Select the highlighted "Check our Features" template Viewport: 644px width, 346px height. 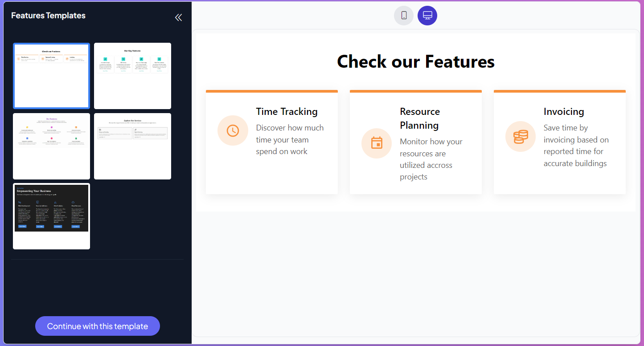click(x=51, y=76)
